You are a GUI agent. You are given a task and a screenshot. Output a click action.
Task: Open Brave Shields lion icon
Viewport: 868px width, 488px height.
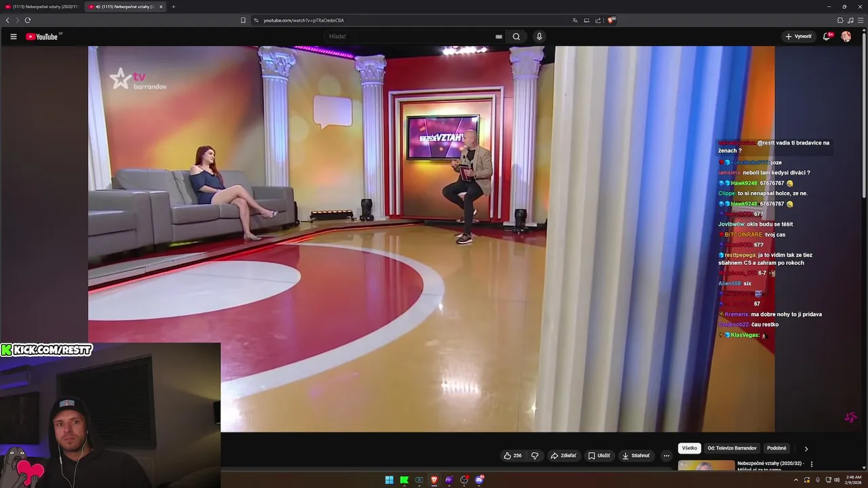[611, 20]
